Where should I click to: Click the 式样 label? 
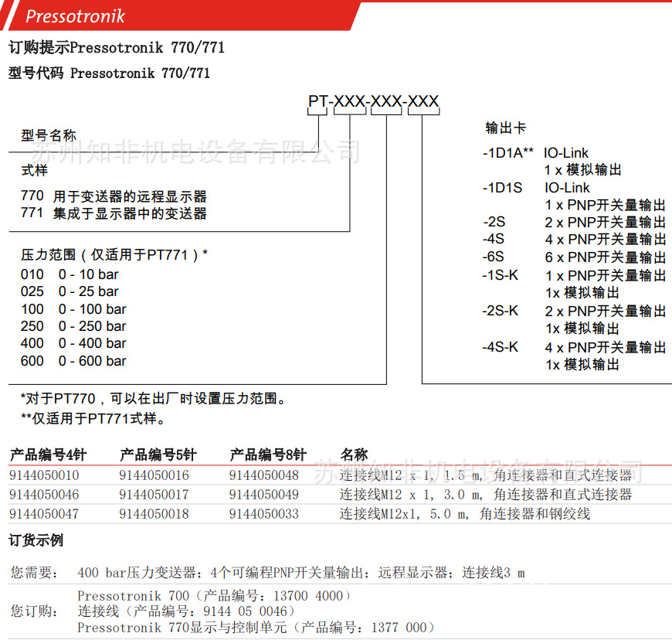coord(34,170)
